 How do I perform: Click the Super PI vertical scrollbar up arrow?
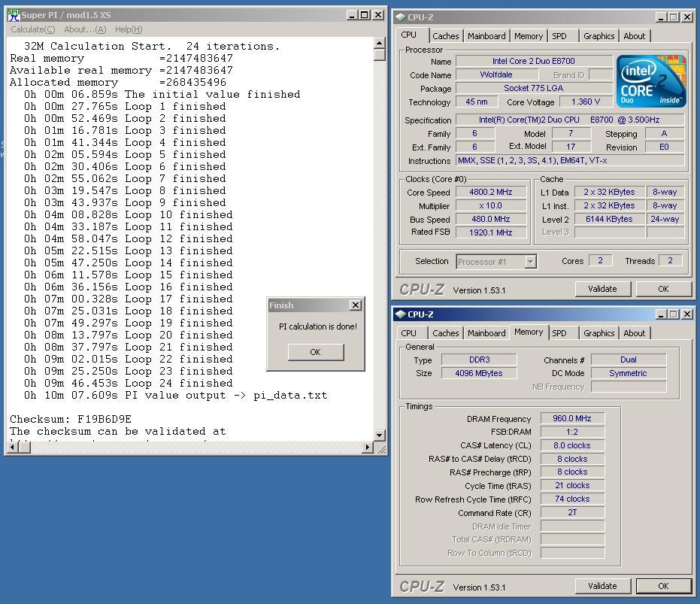pyautogui.click(x=379, y=43)
